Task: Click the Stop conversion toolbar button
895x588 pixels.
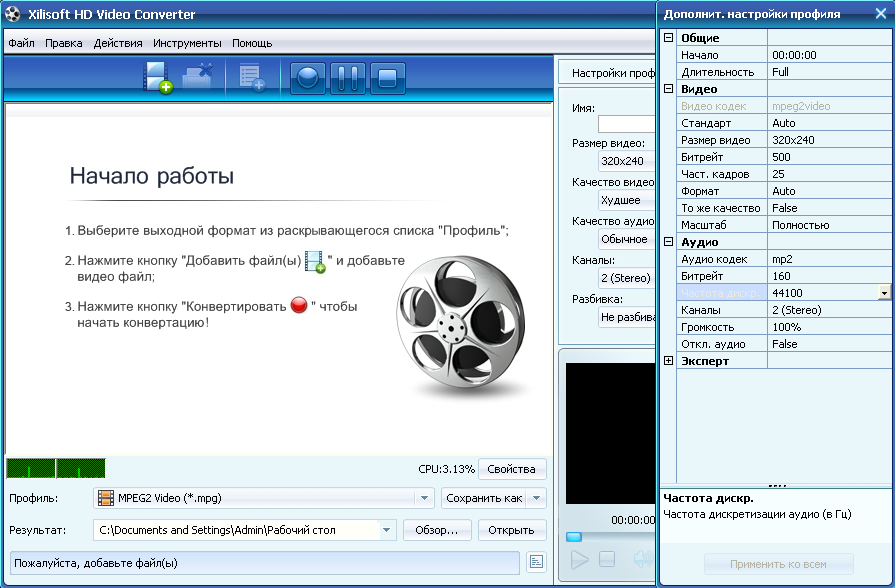Action: [x=388, y=78]
